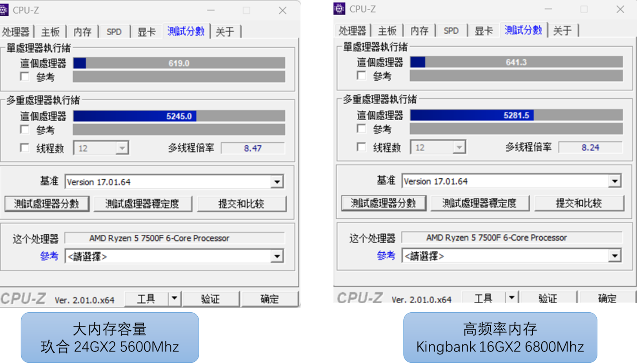Close the right CPU-Z window

(620, 9)
